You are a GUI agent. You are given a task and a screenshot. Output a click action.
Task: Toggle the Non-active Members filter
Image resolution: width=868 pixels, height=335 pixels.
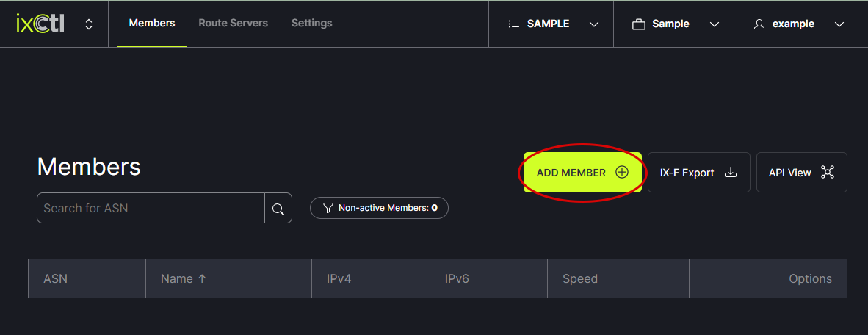(x=379, y=208)
